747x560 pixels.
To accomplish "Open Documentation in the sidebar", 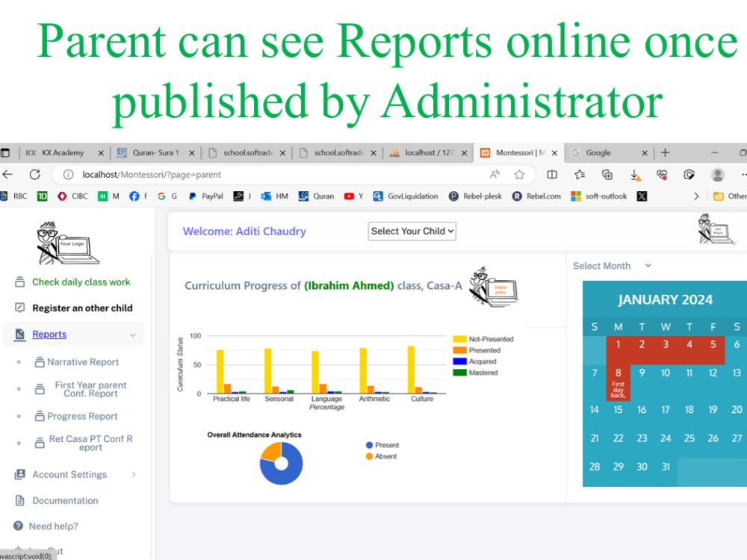I will [65, 500].
